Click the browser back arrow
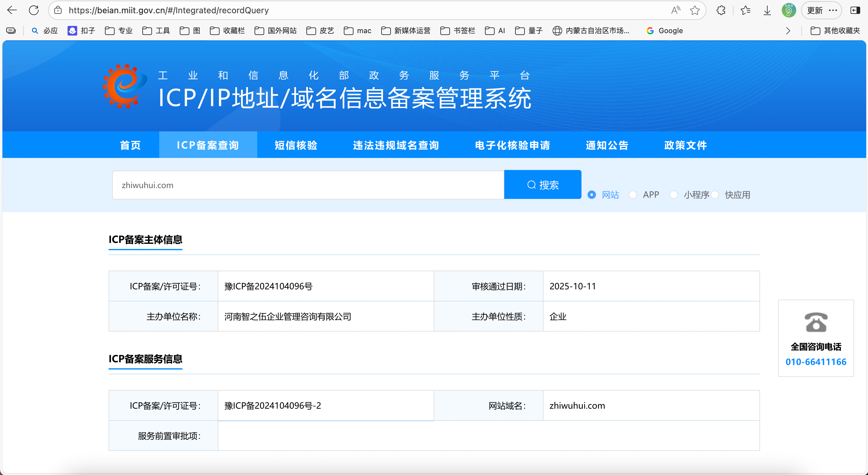 (12, 10)
